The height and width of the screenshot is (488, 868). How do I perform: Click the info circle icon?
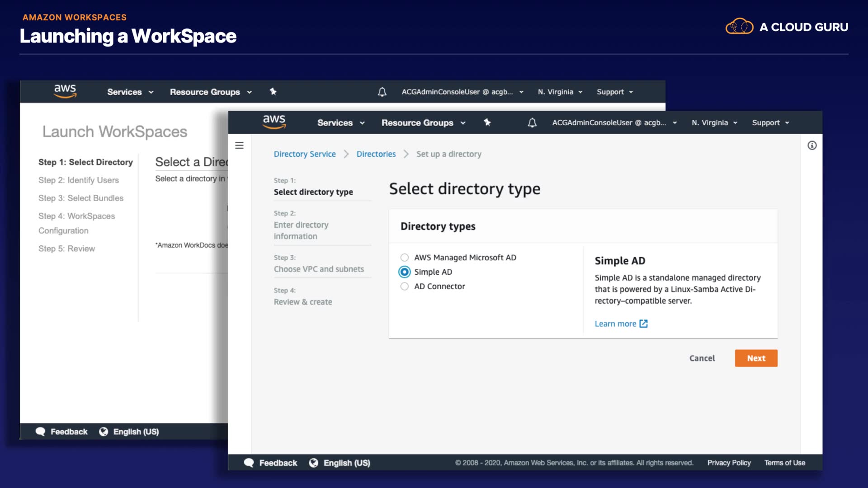(x=812, y=145)
